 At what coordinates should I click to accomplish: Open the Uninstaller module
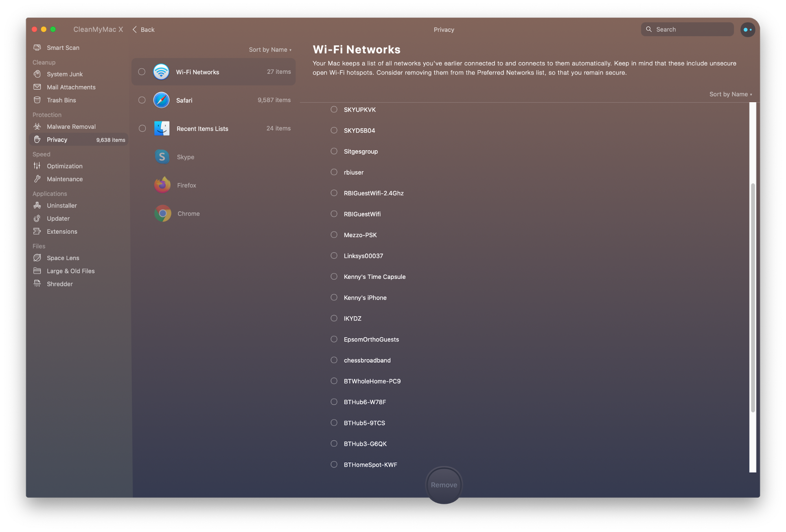point(62,205)
